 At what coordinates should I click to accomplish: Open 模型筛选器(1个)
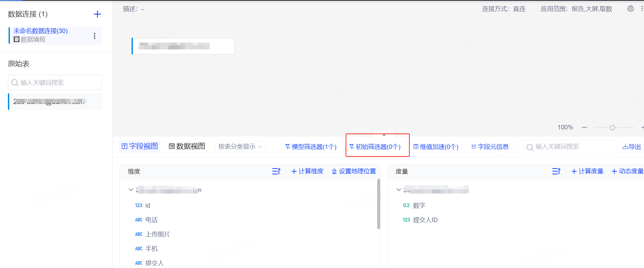(311, 147)
